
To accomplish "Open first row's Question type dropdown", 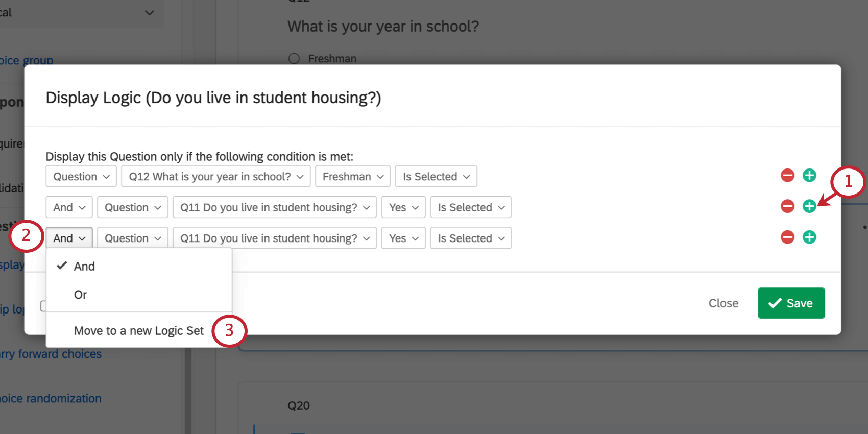I will (x=81, y=177).
